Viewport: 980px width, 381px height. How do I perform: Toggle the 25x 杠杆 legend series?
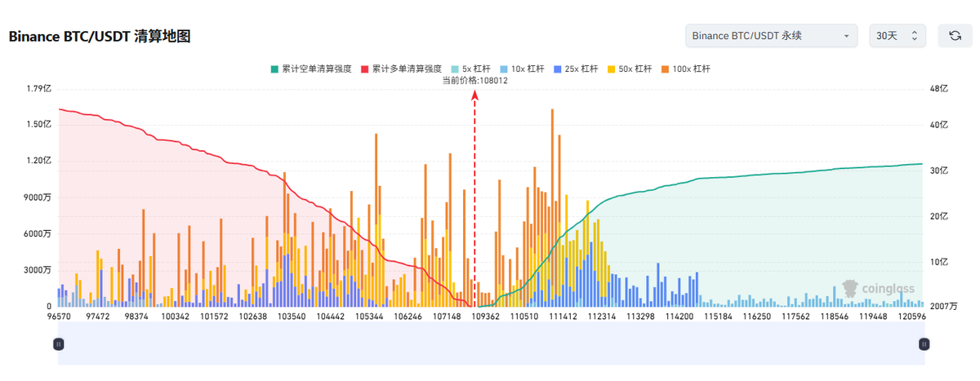(575, 69)
